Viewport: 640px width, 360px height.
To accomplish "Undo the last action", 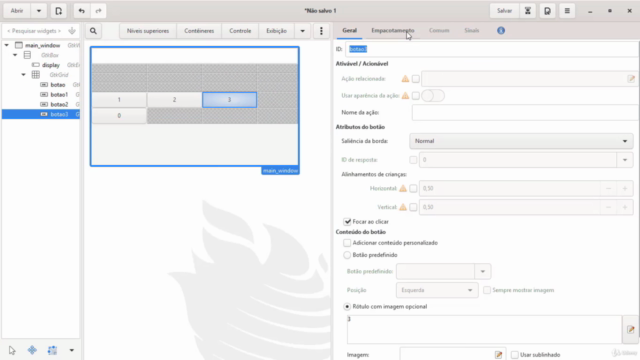I will click(x=82, y=11).
